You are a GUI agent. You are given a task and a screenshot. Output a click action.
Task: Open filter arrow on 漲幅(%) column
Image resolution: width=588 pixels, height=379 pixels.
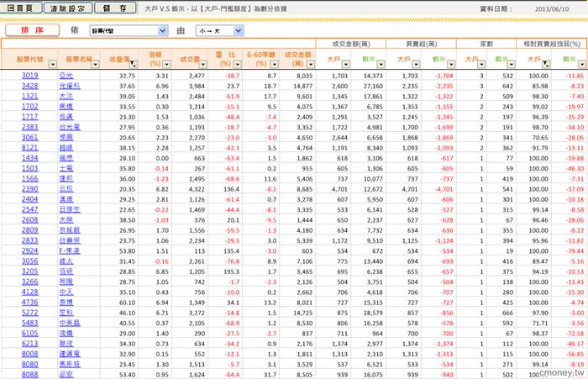(x=166, y=64)
